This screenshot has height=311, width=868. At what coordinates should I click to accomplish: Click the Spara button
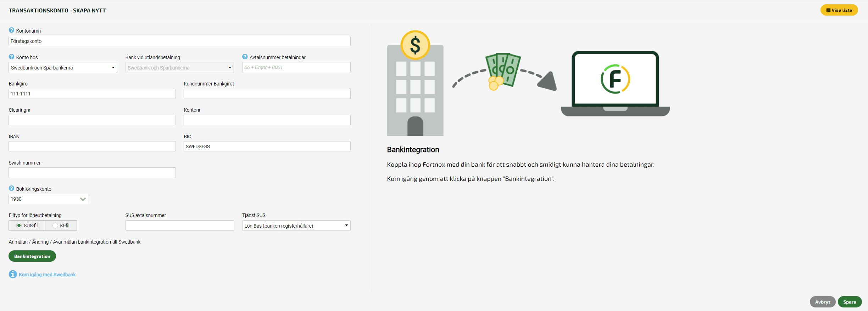click(850, 302)
